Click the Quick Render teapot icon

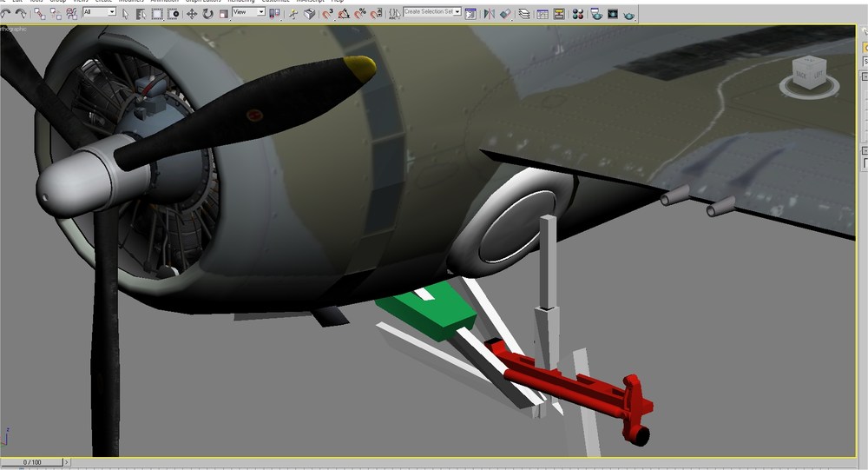[x=628, y=15]
